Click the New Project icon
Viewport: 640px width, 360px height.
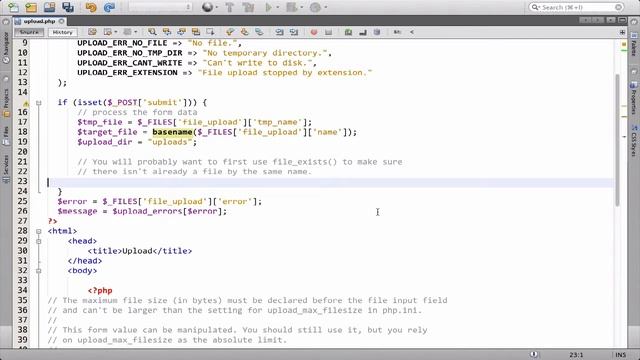tap(31, 7)
